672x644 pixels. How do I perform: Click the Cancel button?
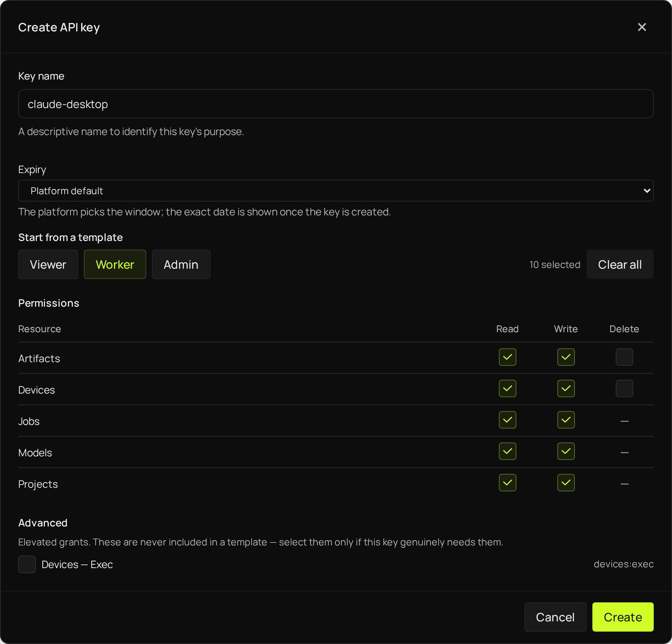tap(555, 617)
